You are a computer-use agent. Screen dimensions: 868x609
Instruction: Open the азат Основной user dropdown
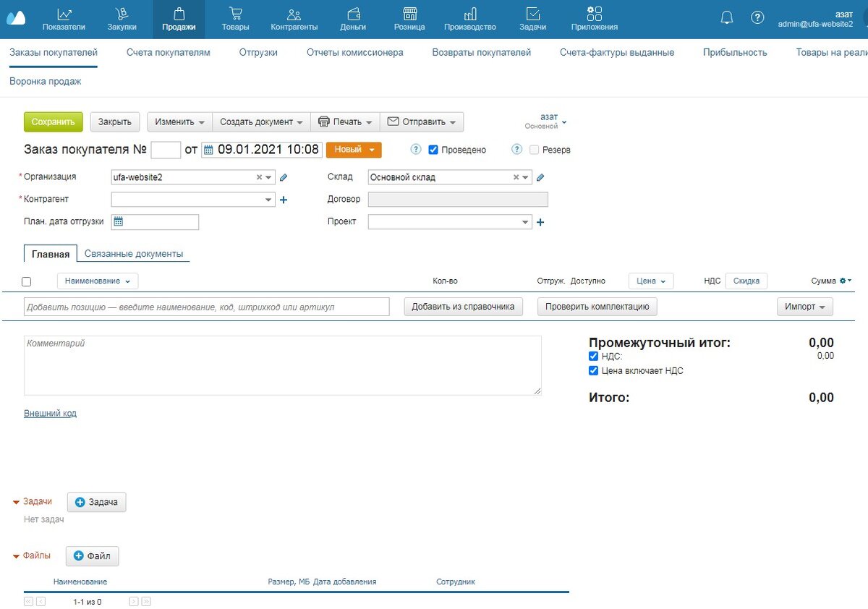[546, 121]
